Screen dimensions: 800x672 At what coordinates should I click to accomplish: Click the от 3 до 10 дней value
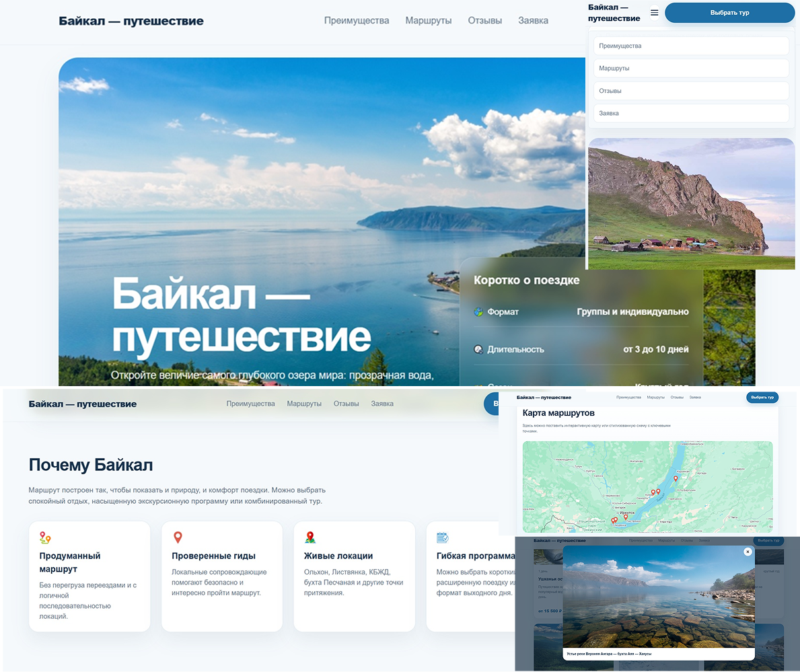pos(655,350)
